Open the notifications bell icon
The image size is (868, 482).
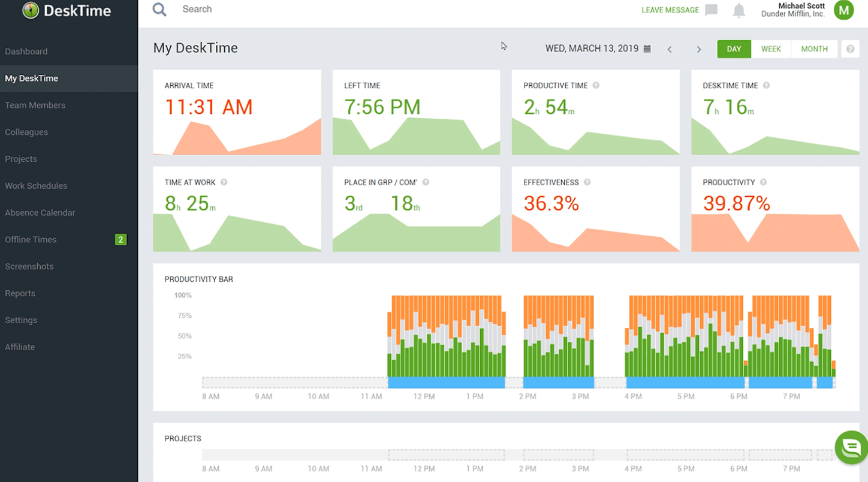(x=739, y=10)
